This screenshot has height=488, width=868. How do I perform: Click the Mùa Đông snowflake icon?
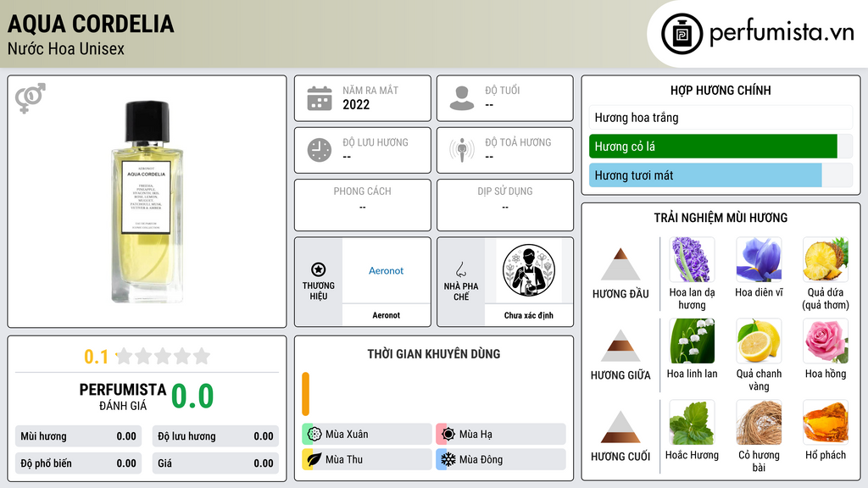point(448,459)
